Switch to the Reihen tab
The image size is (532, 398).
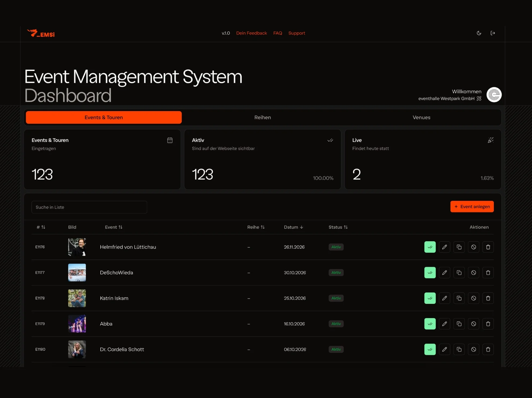(x=263, y=117)
